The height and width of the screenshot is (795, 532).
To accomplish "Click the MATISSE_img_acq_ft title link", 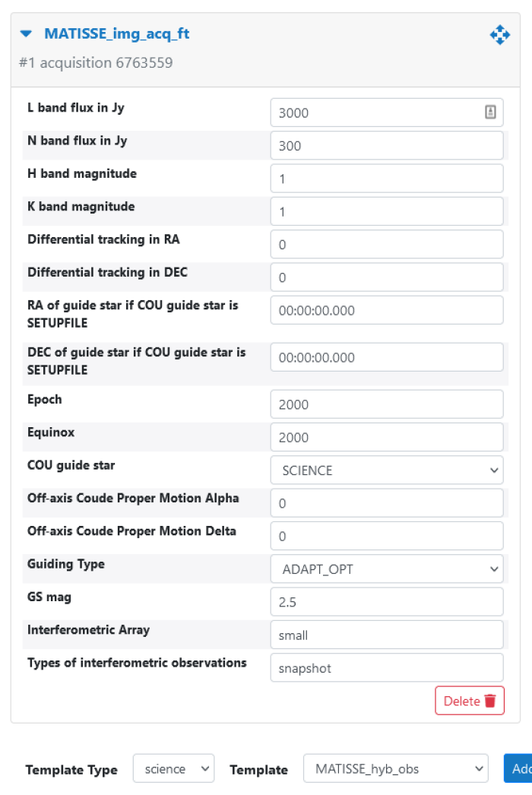I will (x=116, y=34).
